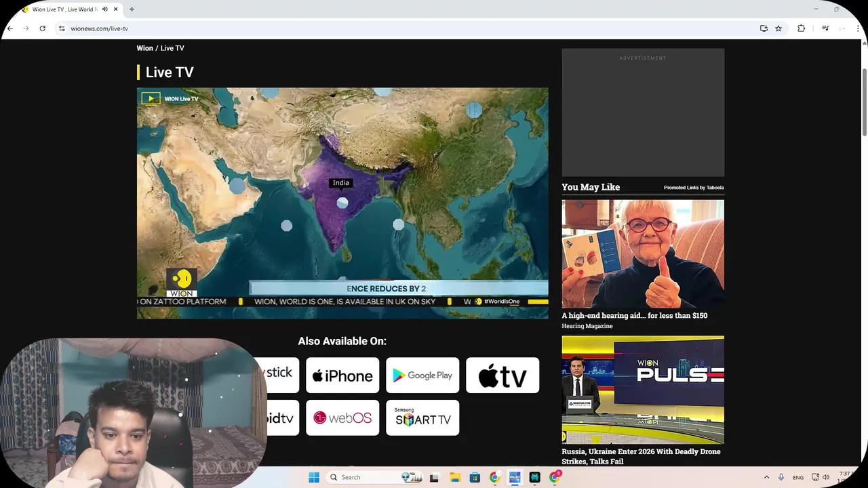868x488 pixels.
Task: Open 'A high-end hearing aid' headline link
Action: [x=634, y=315]
